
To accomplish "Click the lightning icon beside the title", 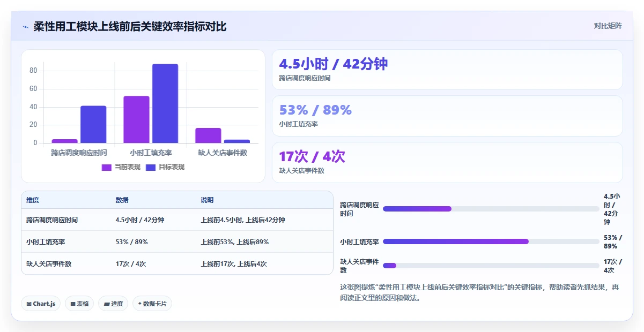I will point(26,27).
